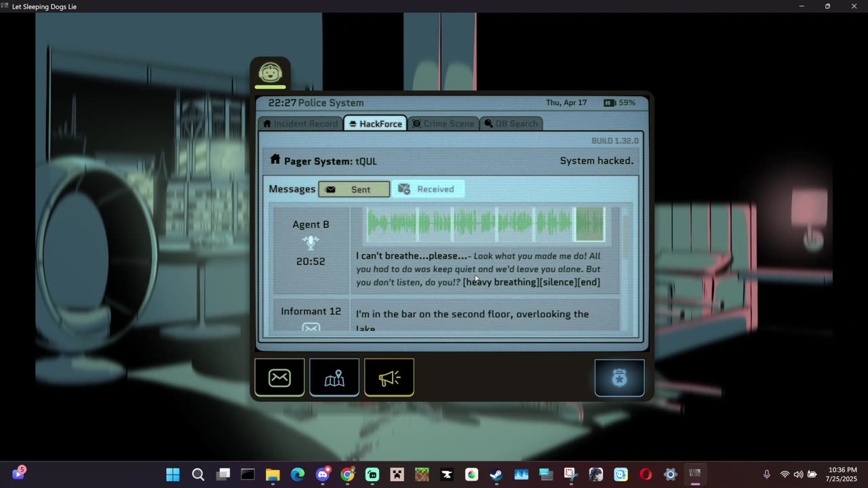The image size is (868, 488).
Task: Click Informant 12 message about the bar
Action: point(473,321)
